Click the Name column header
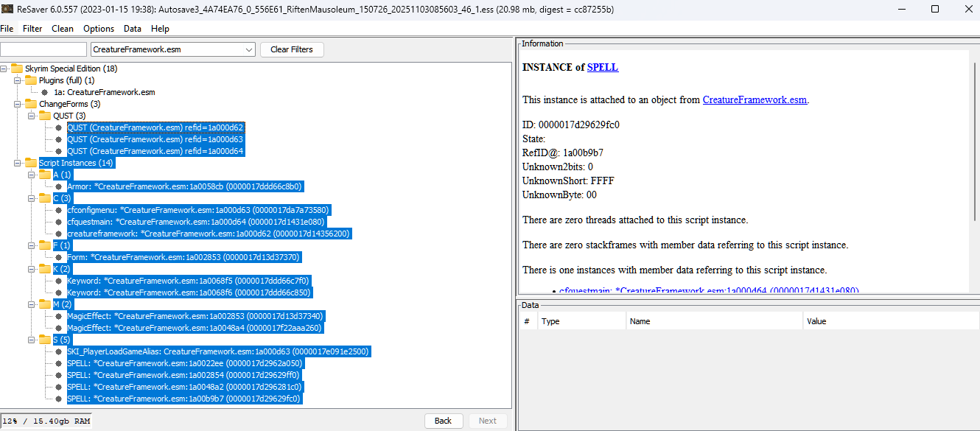This screenshot has width=980, height=431. pos(714,321)
